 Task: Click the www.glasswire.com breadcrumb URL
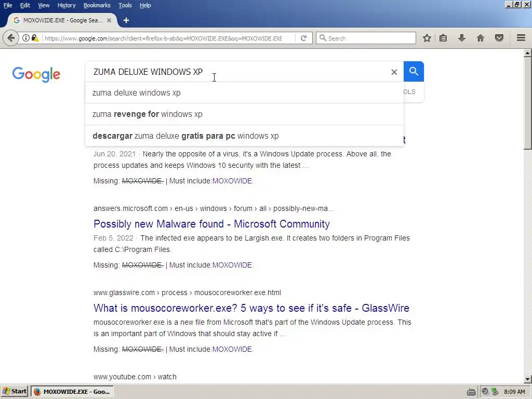pos(187,292)
